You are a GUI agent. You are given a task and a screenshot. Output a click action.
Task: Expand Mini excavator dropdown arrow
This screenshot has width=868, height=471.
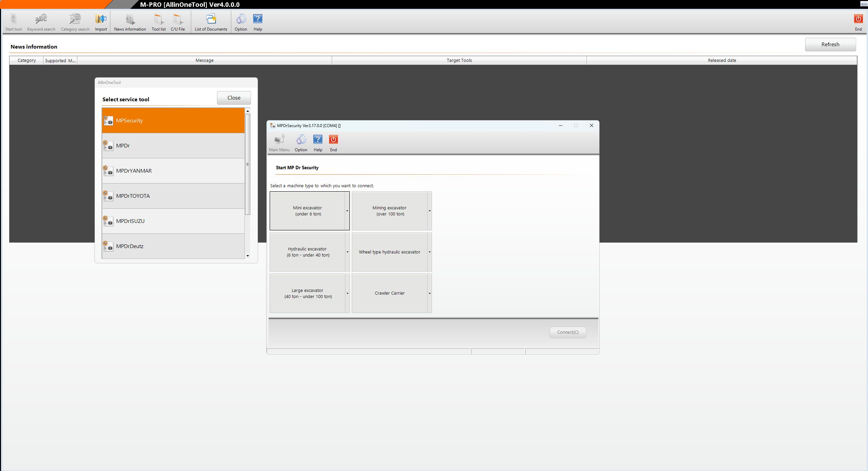(347, 211)
